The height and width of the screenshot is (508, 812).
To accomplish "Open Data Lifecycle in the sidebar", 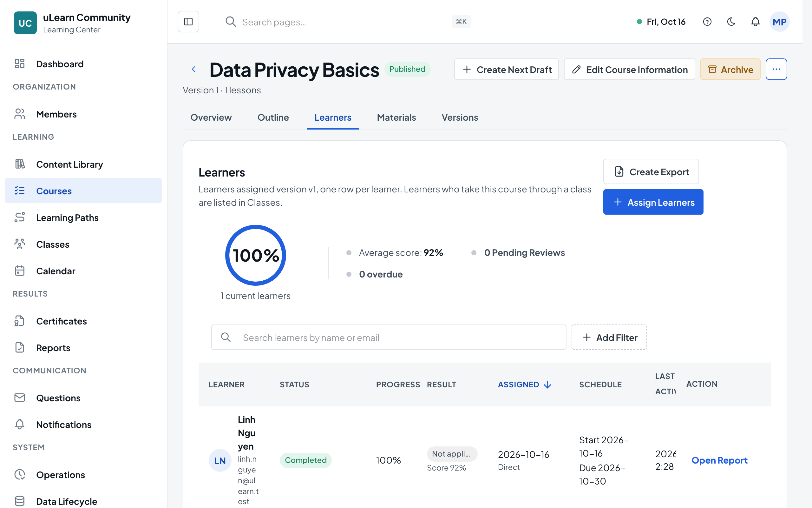I will [83, 501].
